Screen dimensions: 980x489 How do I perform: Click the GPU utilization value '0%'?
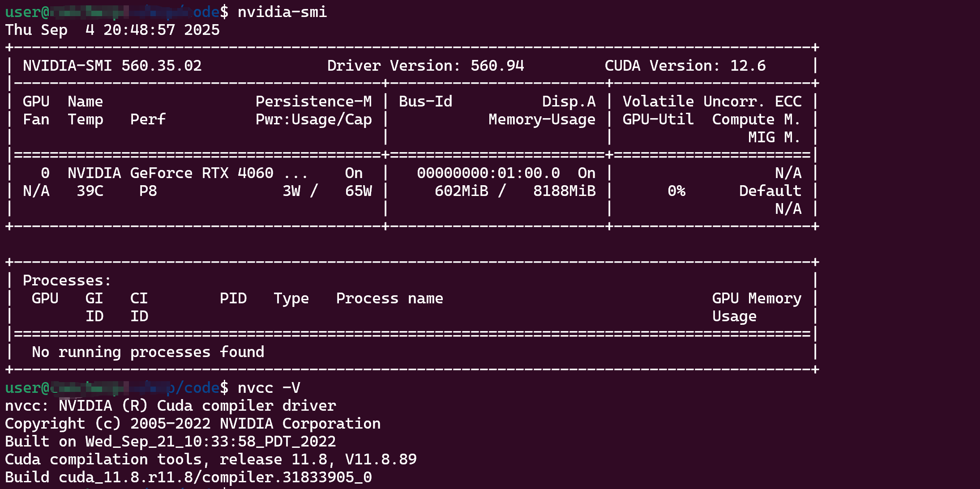point(676,191)
